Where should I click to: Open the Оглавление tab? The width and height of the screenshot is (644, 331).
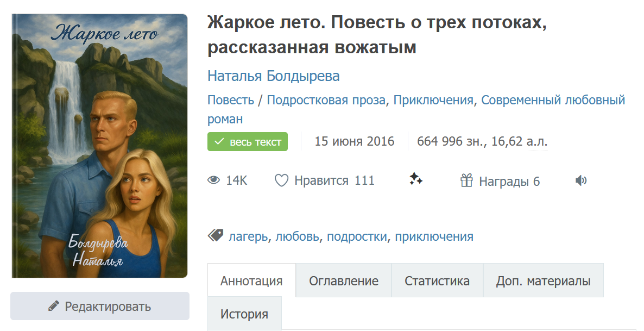344,281
